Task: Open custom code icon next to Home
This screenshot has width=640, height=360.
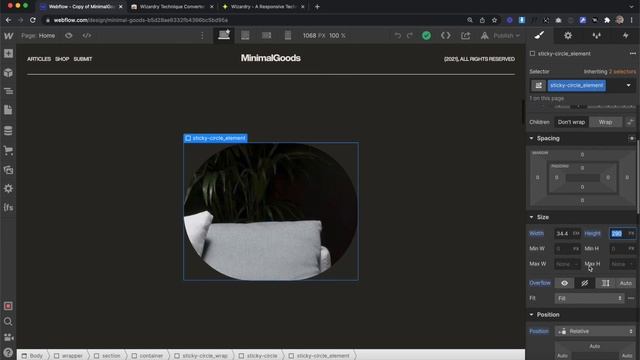Action: pyautogui.click(x=87, y=36)
